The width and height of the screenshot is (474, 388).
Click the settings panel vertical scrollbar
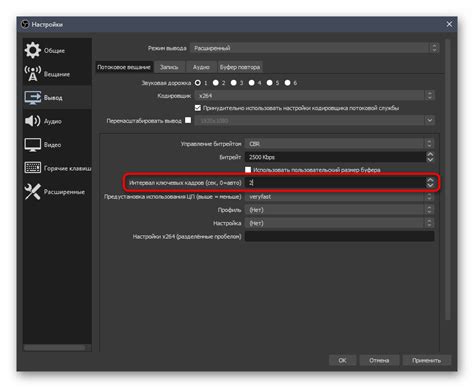pos(448,180)
